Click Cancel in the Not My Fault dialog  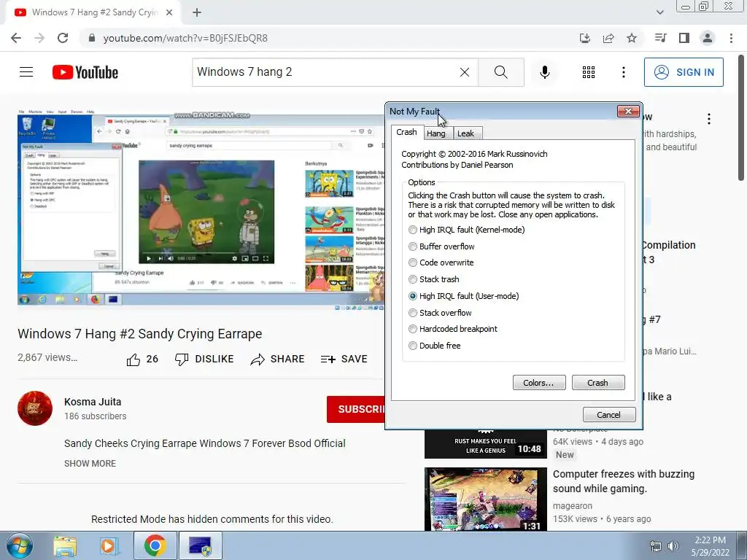(x=609, y=415)
